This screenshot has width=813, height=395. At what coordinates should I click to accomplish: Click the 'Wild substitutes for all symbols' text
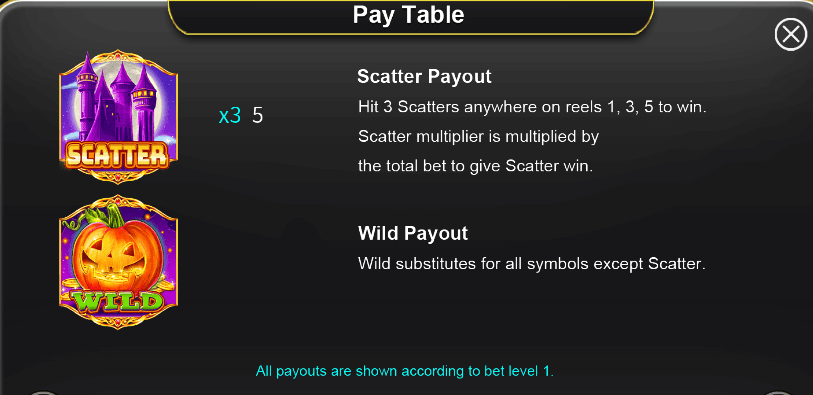[532, 264]
